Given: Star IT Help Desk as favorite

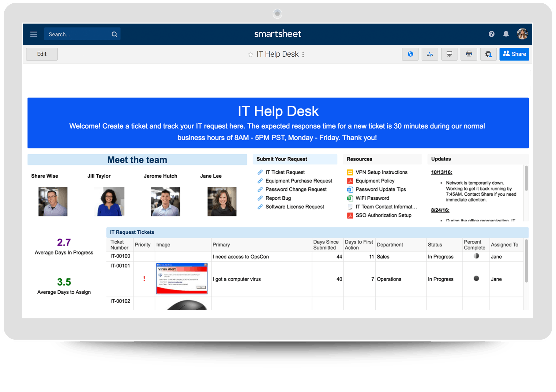Looking at the screenshot, I should coord(250,55).
